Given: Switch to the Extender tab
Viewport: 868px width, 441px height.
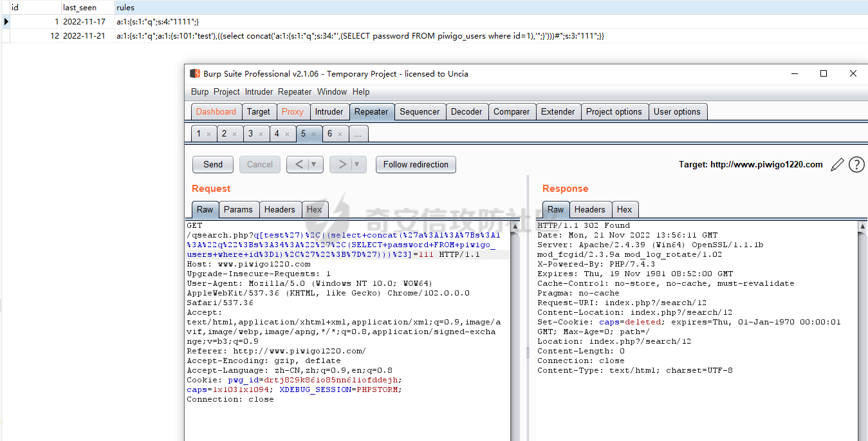Looking at the screenshot, I should 558,111.
